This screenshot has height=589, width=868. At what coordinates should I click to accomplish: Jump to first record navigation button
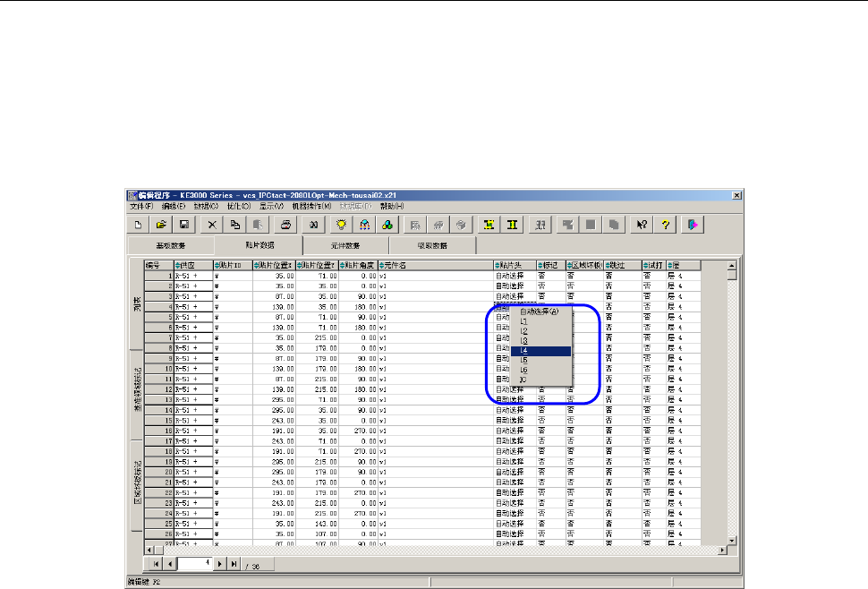[154, 564]
